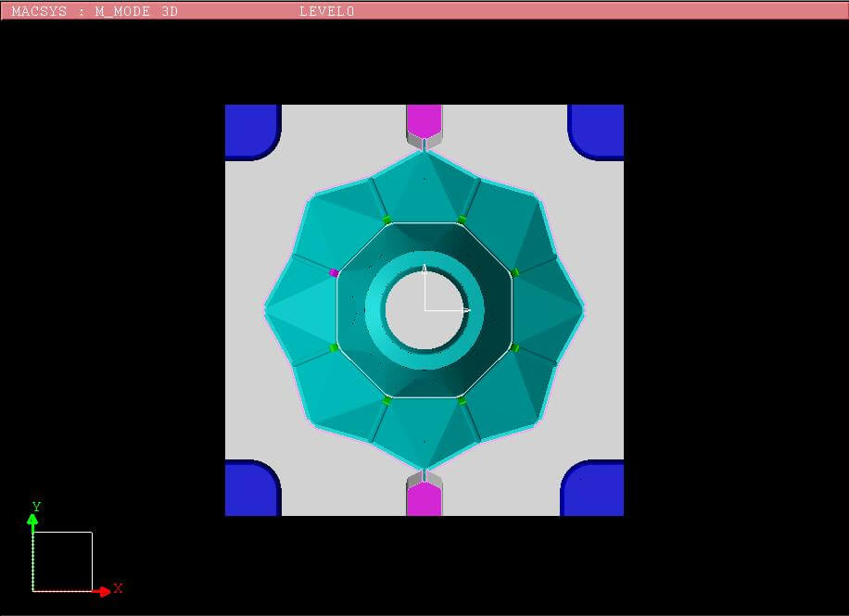Screen dimensions: 849x616
Task: Click the red X axis arrow of the coordinate indicator
Action: click(x=100, y=591)
